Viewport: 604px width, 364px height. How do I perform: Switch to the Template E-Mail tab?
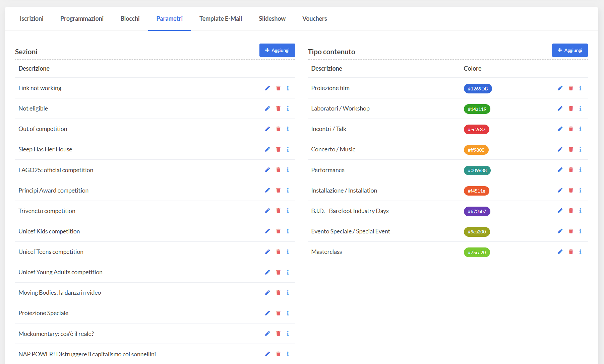click(x=221, y=19)
